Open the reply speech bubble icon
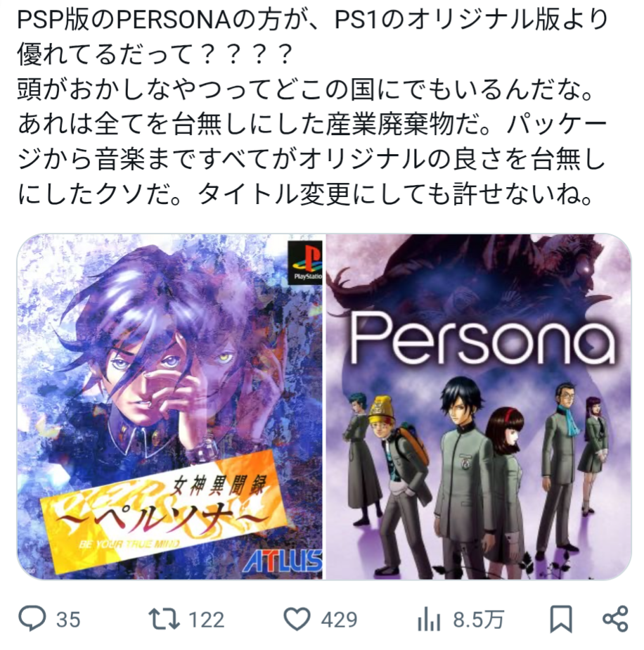 pyautogui.click(x=32, y=619)
